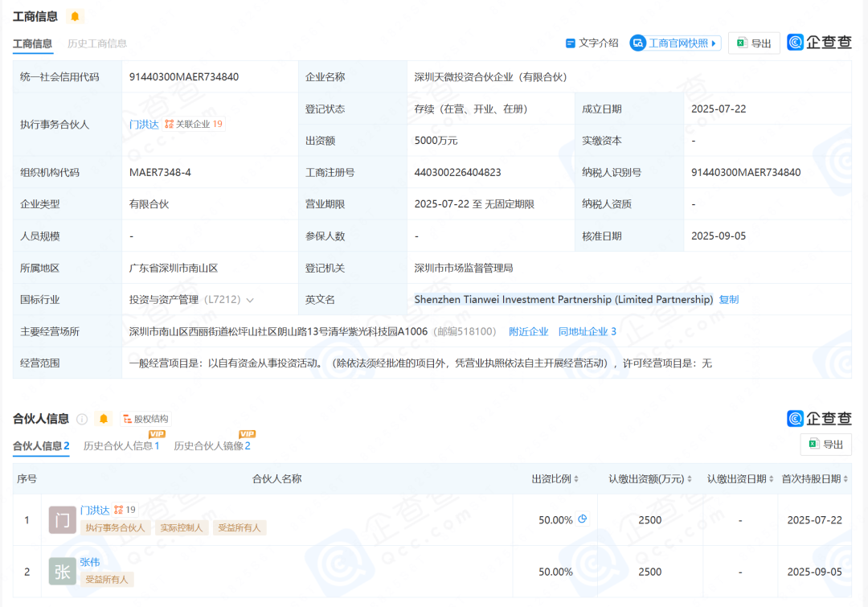Click 执行事务合伙人 tag under 门洪达
868x607 pixels.
pos(115,527)
